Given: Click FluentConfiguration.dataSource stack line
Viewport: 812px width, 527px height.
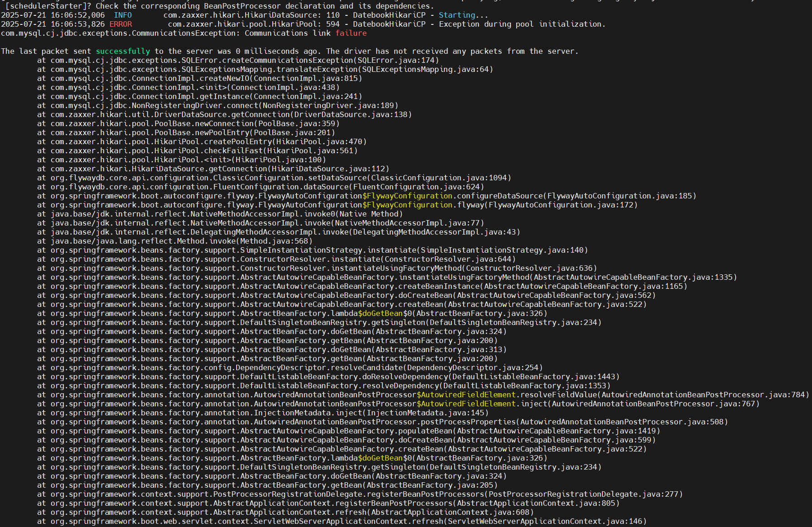Looking at the screenshot, I should pos(261,187).
